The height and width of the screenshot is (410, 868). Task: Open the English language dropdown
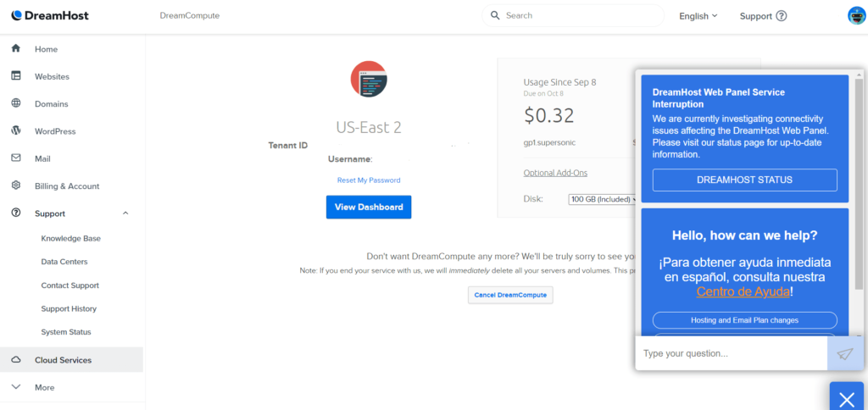(x=698, y=16)
